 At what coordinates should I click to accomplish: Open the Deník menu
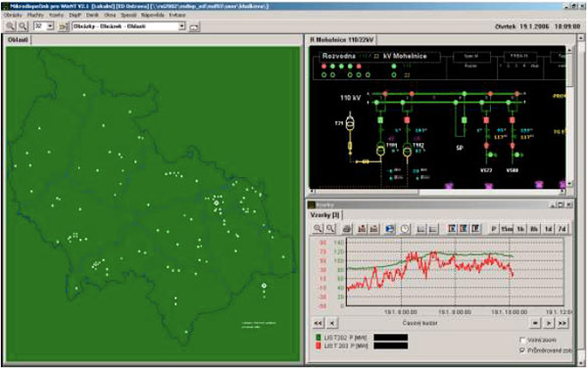tap(92, 15)
